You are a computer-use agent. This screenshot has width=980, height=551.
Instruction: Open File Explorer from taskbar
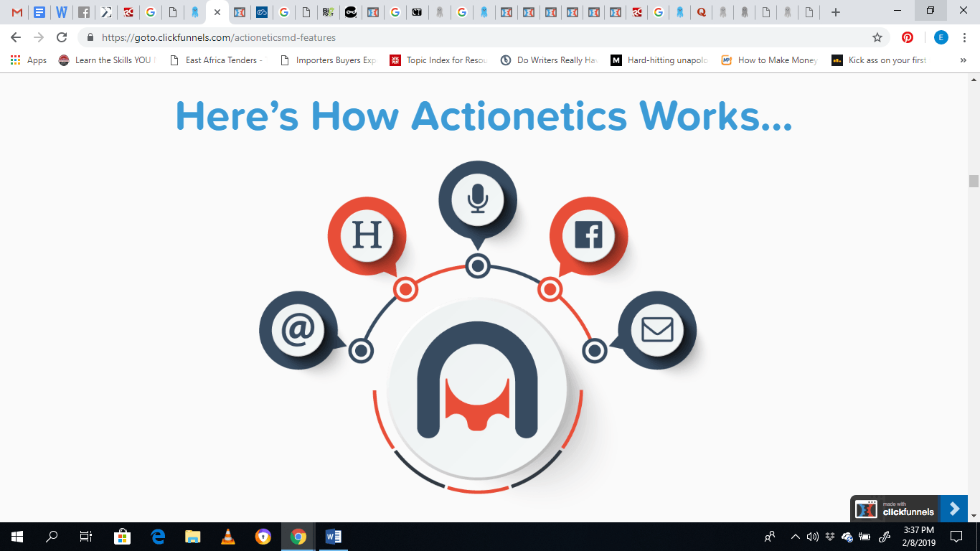(193, 537)
